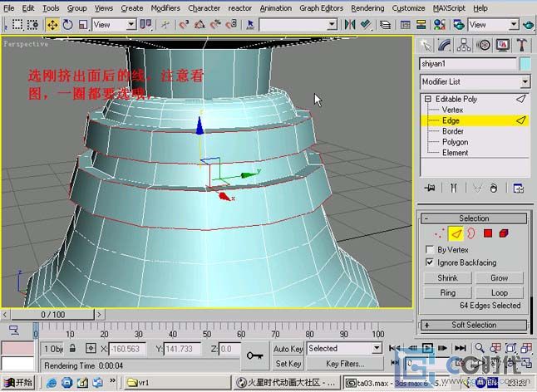Select Border sub-object in modifier stack
Screen dimensions: 537x392
point(453,131)
